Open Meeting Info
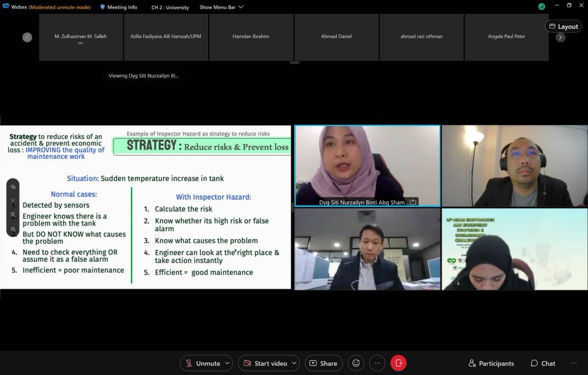Viewport: 588px width, 375px height. pos(119,7)
